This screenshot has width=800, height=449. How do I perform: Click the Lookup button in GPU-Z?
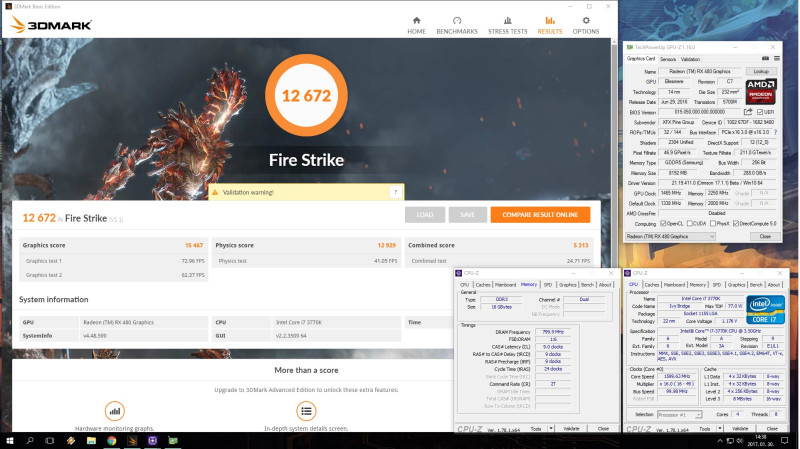click(761, 71)
